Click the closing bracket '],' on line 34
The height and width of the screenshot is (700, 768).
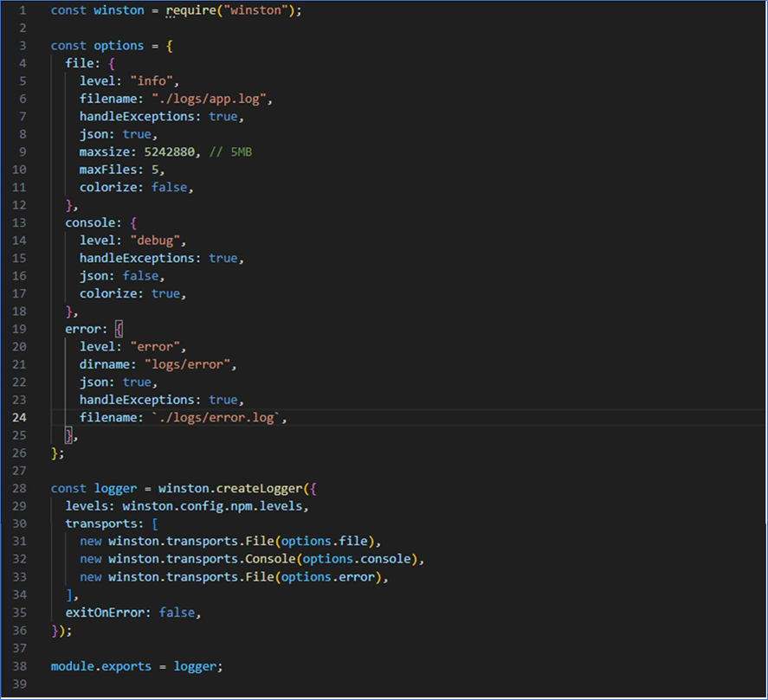[72, 594]
